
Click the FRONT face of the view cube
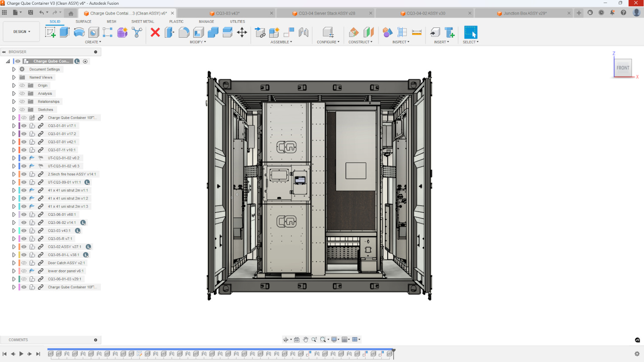click(623, 68)
